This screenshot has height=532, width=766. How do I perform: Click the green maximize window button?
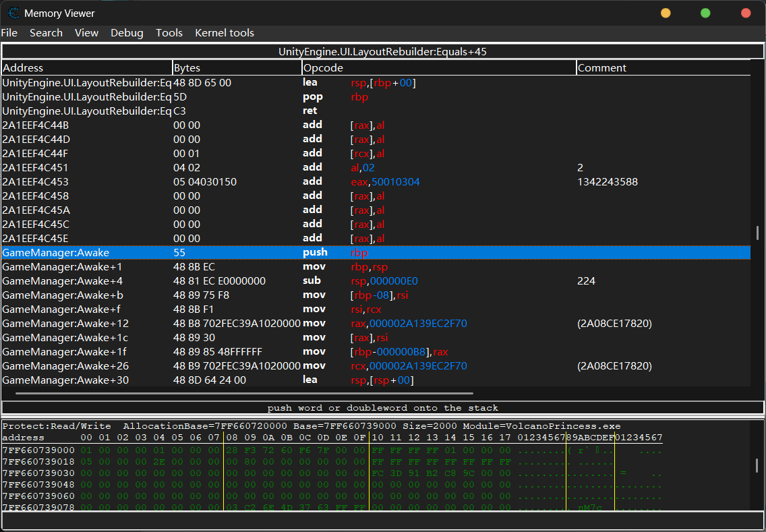[x=705, y=13]
